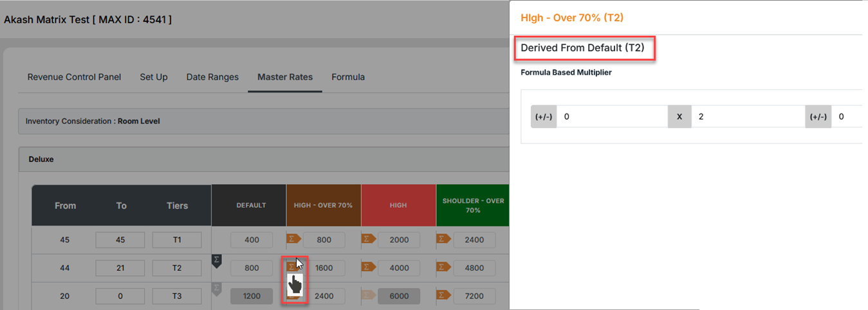Click dark sigma icon on T2 Default row
The image size is (868, 310).
217,259
